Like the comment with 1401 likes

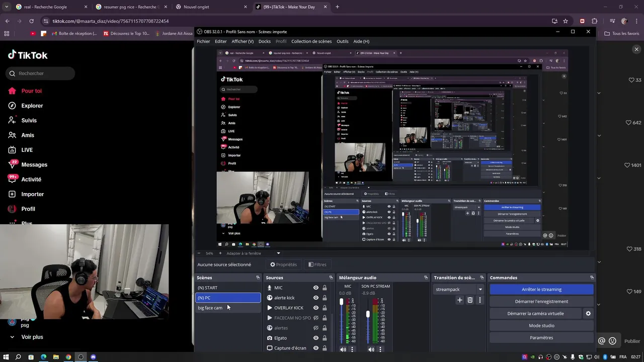(627, 165)
